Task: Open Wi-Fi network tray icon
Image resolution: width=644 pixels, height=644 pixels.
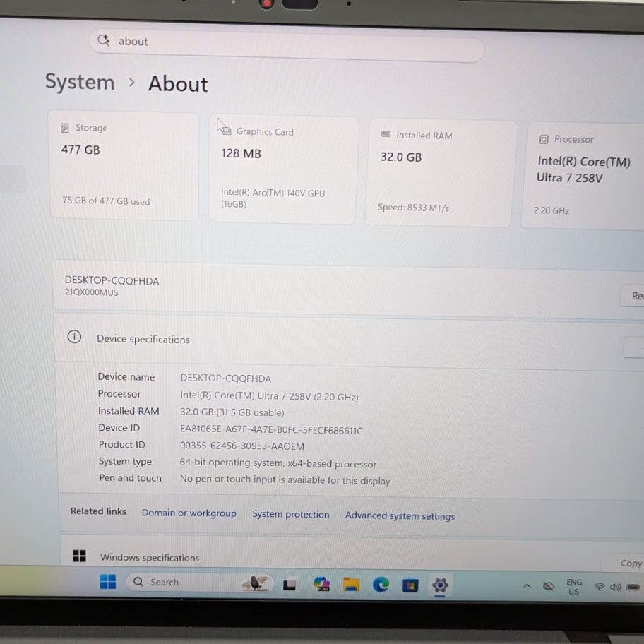Action: click(x=600, y=587)
